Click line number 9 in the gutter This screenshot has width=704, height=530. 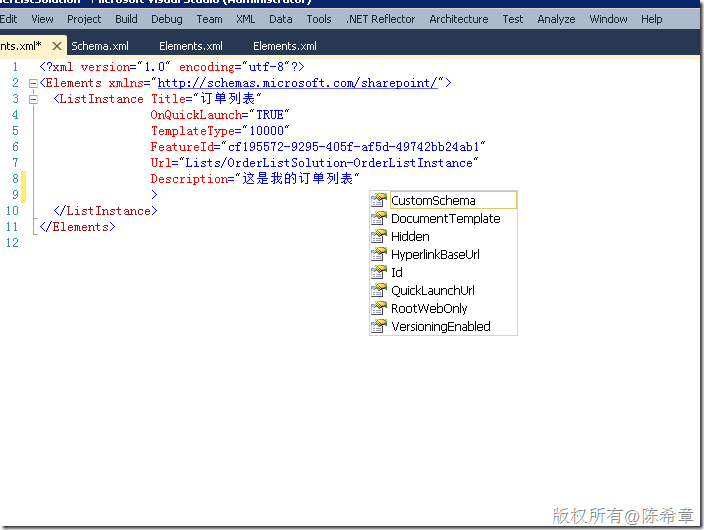[15, 195]
